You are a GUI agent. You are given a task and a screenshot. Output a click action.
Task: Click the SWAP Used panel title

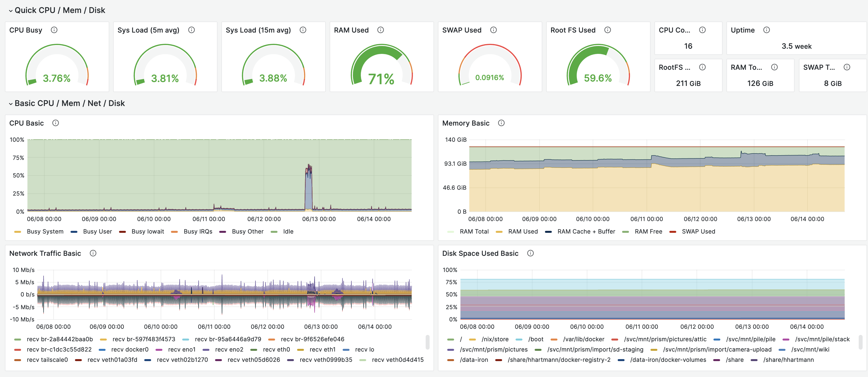point(462,30)
